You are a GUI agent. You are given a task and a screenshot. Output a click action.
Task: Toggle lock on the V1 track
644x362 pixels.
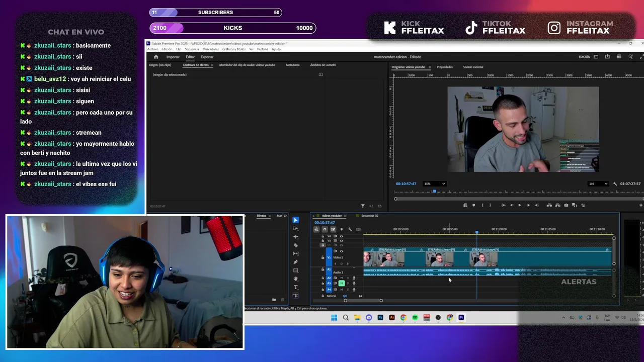(323, 257)
